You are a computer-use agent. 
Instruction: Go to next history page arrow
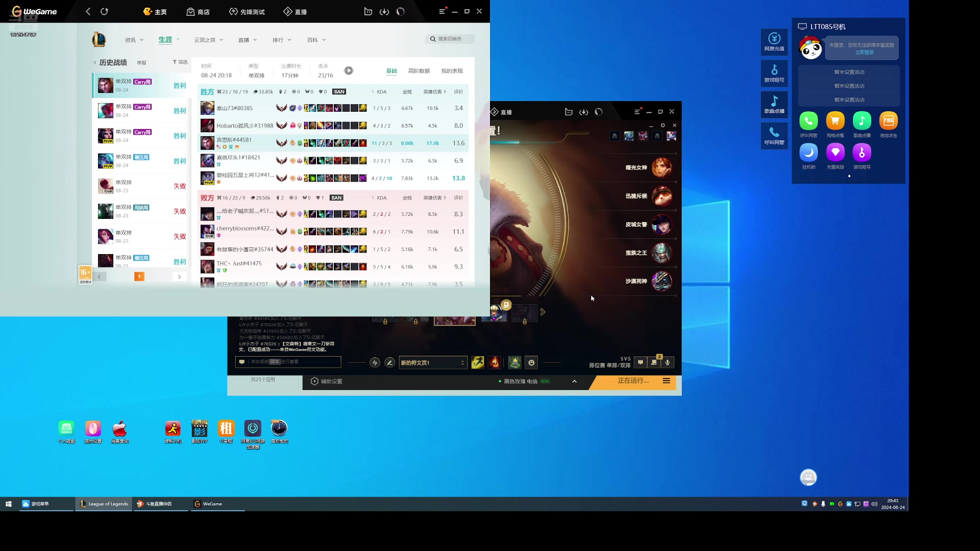179,277
